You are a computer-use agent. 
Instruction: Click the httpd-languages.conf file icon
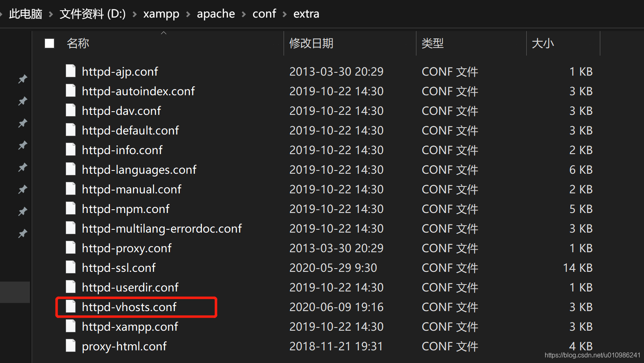pos(71,169)
